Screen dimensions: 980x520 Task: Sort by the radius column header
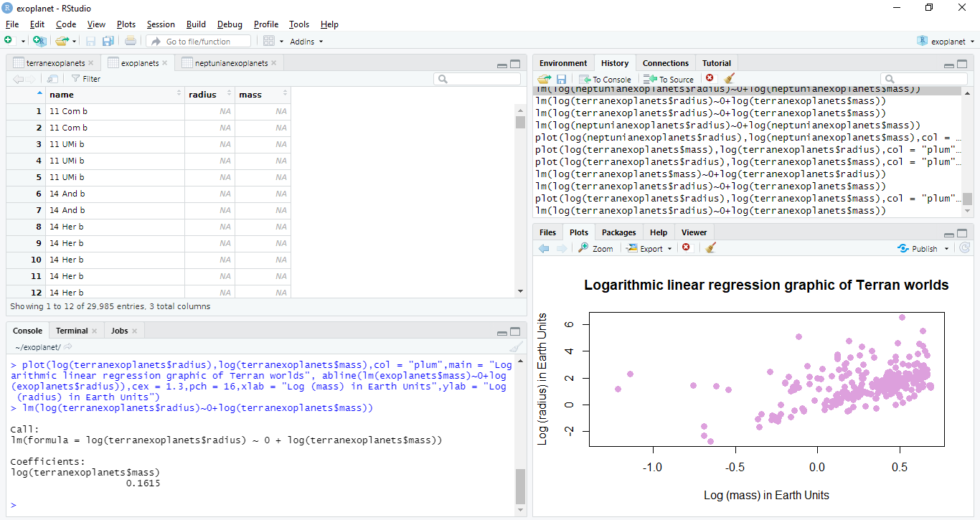pyautogui.click(x=209, y=95)
